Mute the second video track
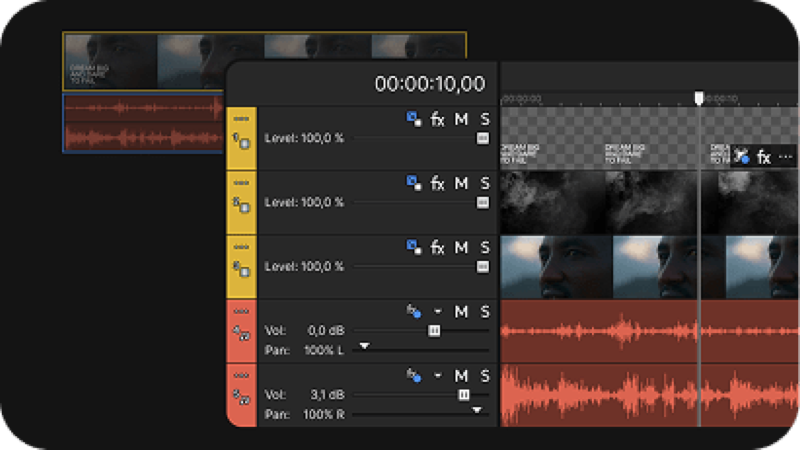 [x=461, y=183]
